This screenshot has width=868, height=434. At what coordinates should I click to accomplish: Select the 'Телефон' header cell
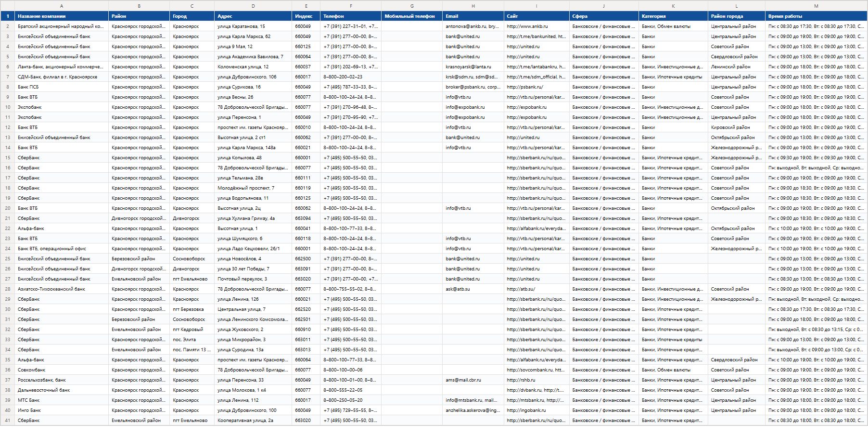click(351, 16)
